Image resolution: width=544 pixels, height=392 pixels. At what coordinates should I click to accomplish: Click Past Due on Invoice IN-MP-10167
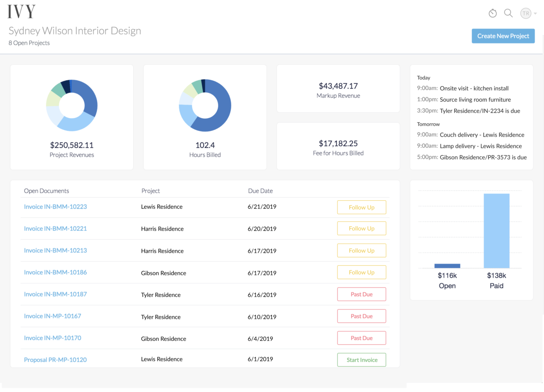361,316
